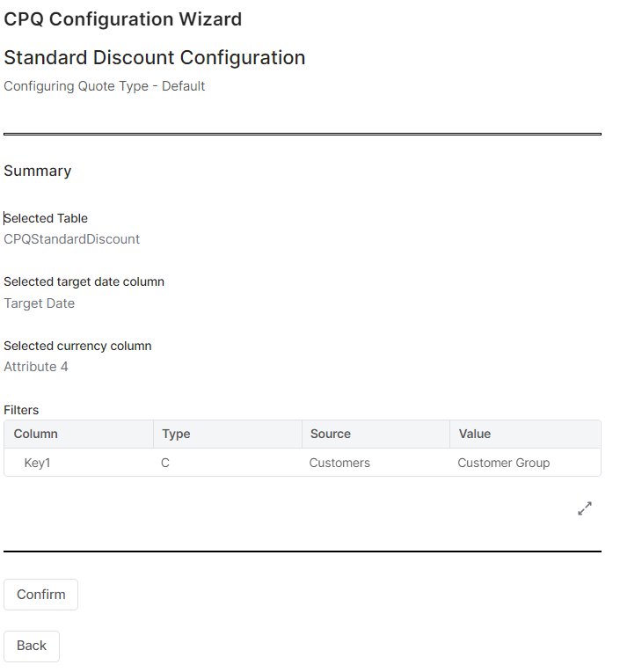The width and height of the screenshot is (620, 672).
Task: Click the Confirm button
Action: (x=40, y=595)
